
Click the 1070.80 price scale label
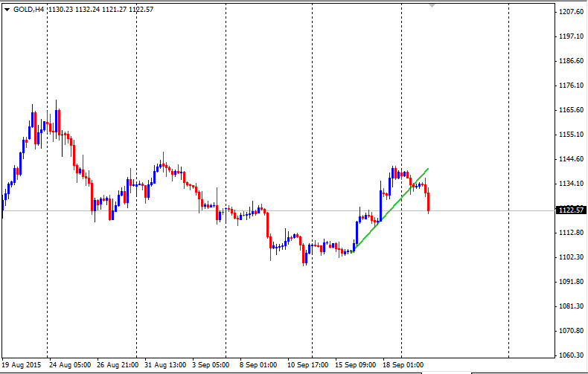tap(571, 331)
